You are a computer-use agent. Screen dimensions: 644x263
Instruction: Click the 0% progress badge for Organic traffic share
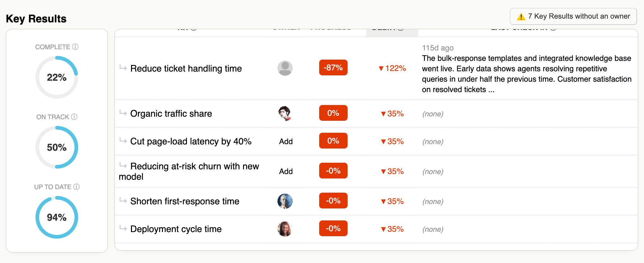pyautogui.click(x=333, y=113)
